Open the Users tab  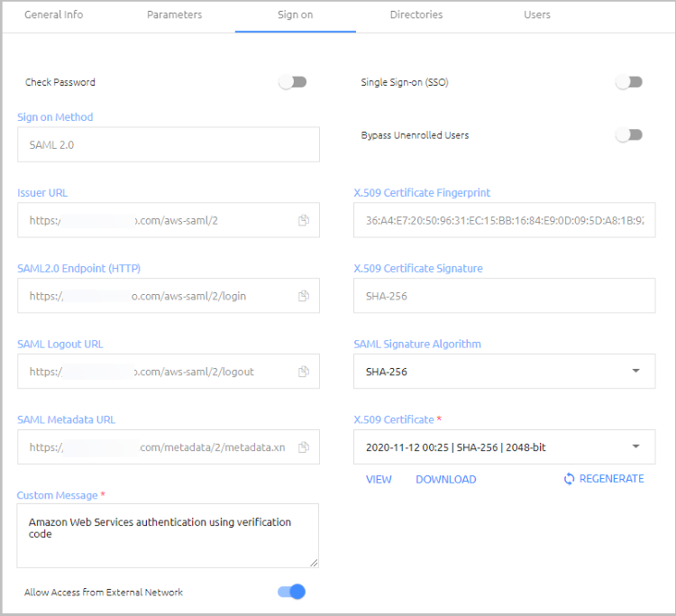click(537, 14)
